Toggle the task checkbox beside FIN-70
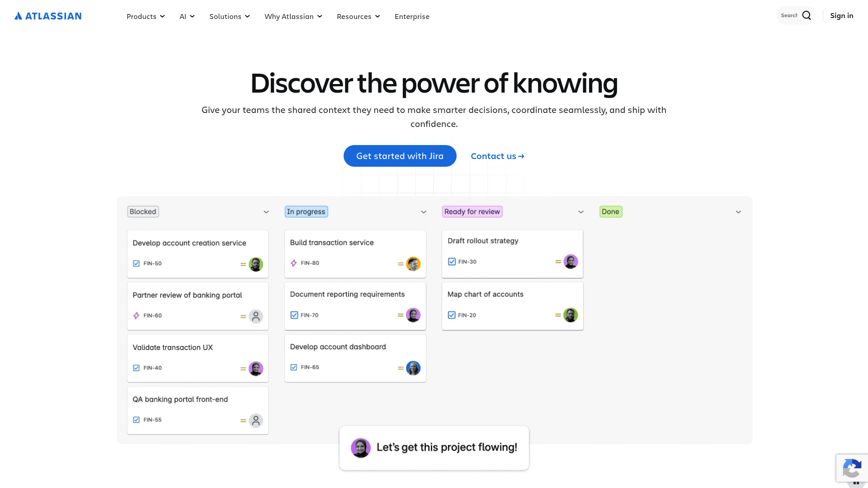This screenshot has height=488, width=868. pyautogui.click(x=294, y=315)
